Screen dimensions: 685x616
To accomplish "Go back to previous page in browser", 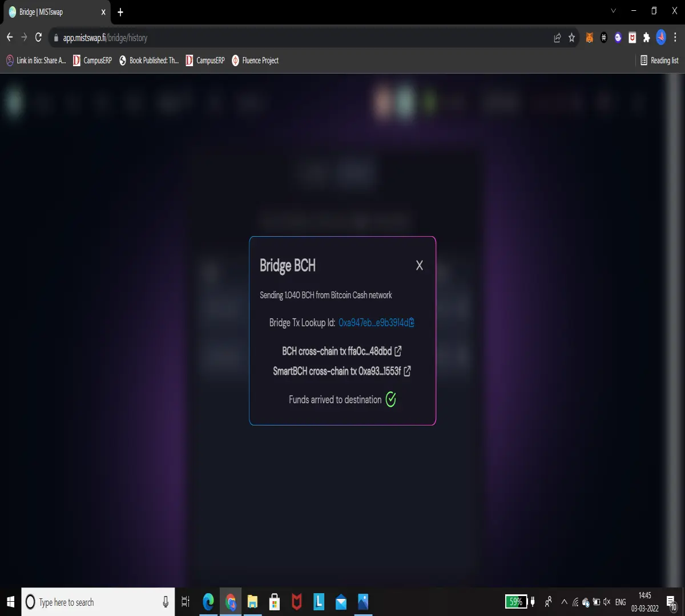I will click(10, 38).
